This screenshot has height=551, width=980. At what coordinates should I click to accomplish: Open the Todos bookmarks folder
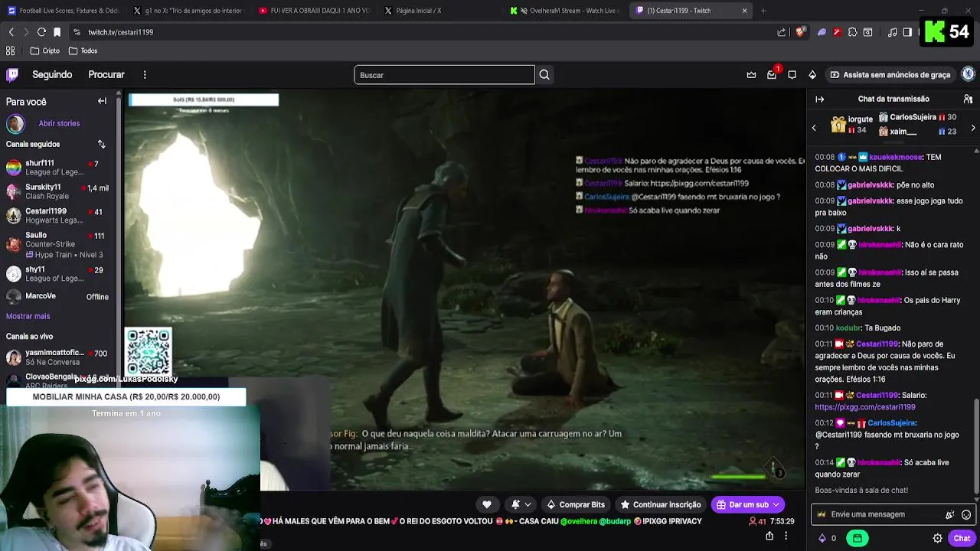click(x=83, y=51)
